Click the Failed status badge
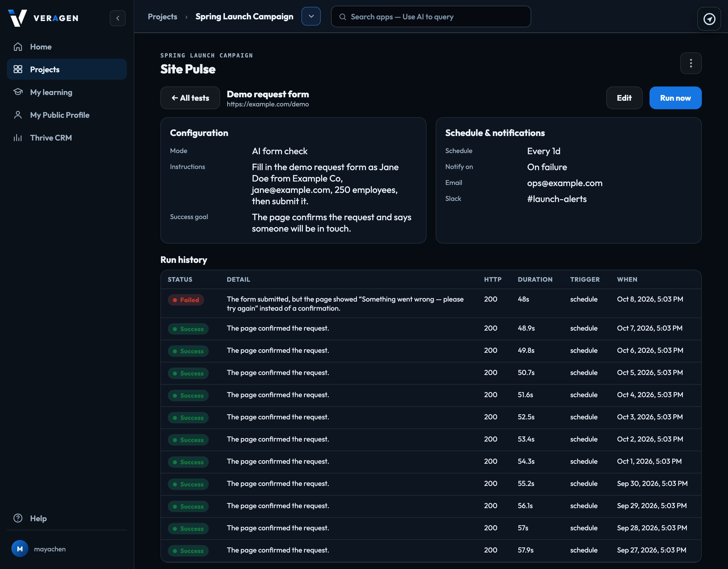 point(186,300)
